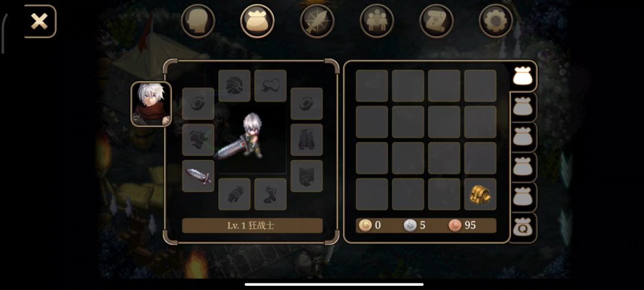Close the menu with the X button
This screenshot has height=290, width=644.
40,21
